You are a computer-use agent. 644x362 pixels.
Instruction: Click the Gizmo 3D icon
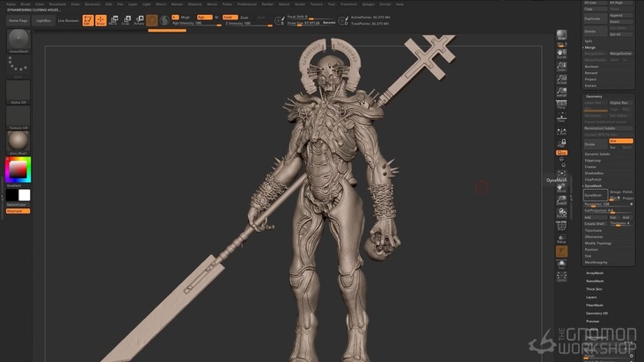(152, 20)
